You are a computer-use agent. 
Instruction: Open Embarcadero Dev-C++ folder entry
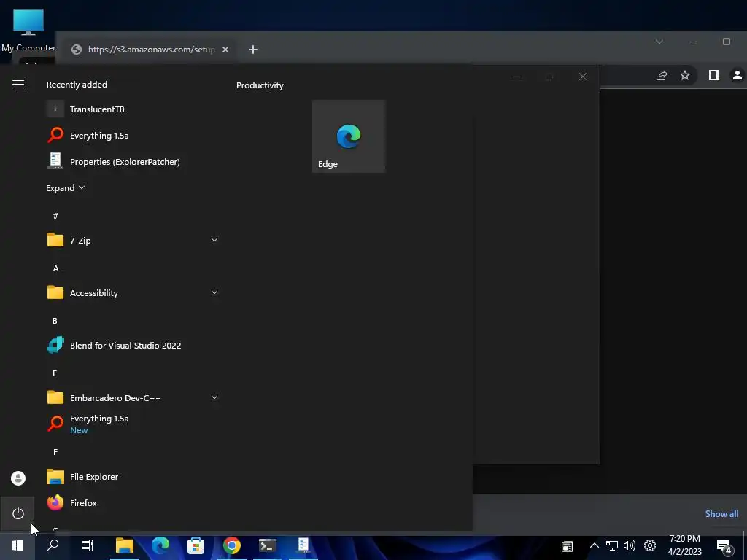[x=133, y=397]
